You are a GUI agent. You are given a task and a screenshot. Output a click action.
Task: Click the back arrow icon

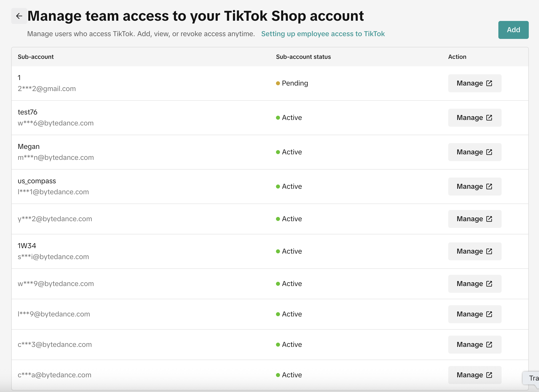pos(19,16)
